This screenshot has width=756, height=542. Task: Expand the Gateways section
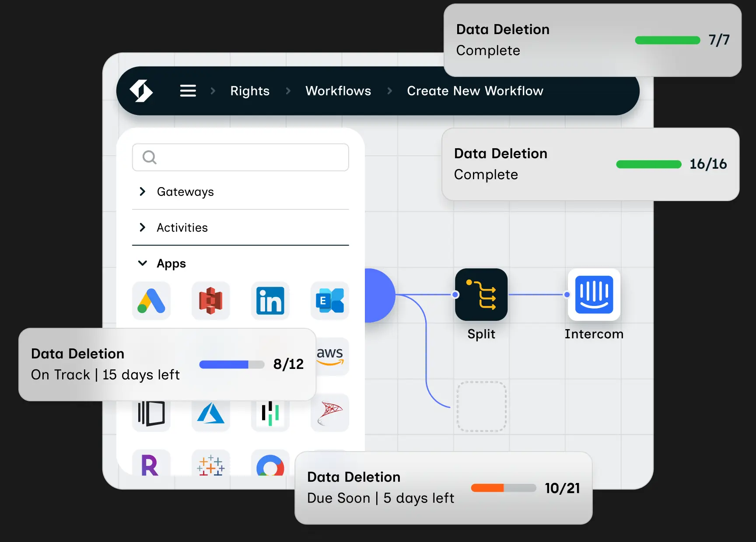tap(185, 191)
